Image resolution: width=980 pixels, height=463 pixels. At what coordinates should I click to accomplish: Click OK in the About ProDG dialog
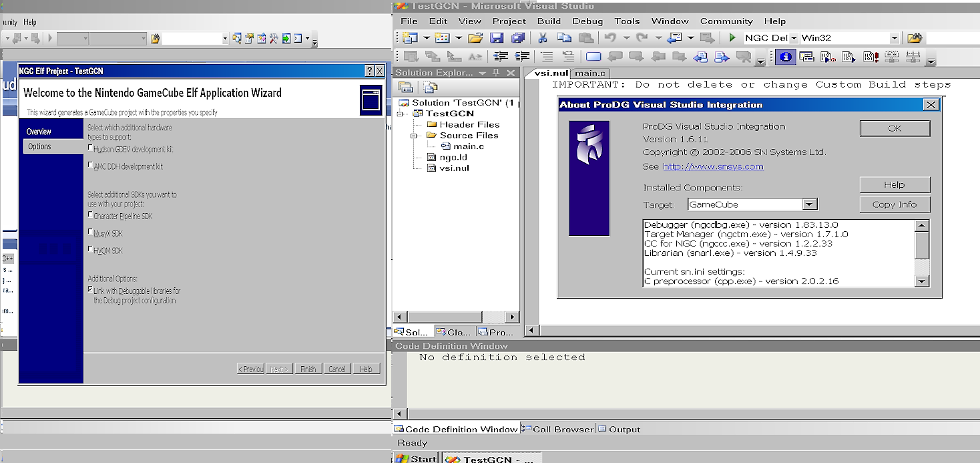pyautogui.click(x=895, y=128)
